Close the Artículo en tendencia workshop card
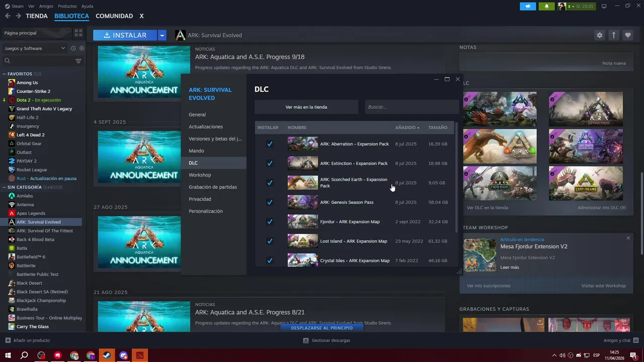The height and width of the screenshot is (362, 644). pyautogui.click(x=628, y=238)
